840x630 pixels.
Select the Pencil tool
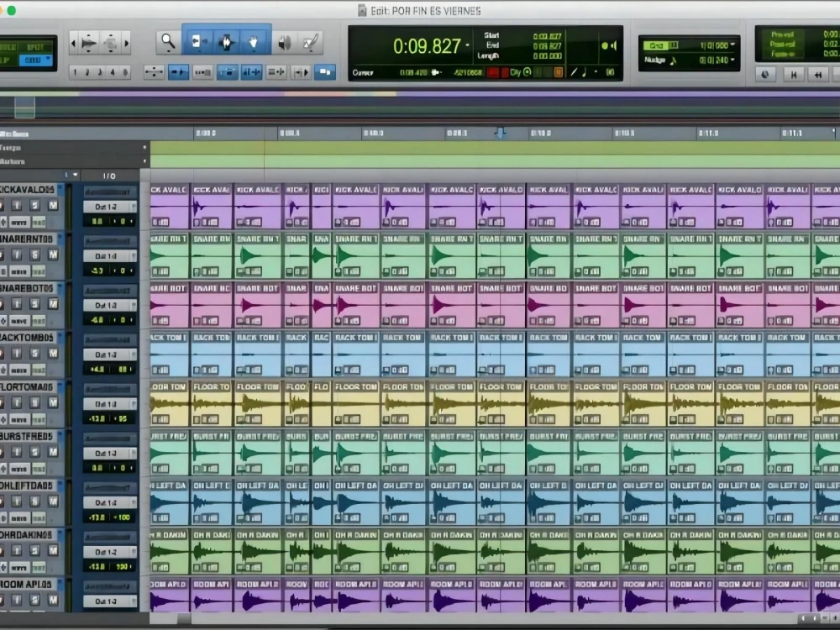tap(311, 42)
